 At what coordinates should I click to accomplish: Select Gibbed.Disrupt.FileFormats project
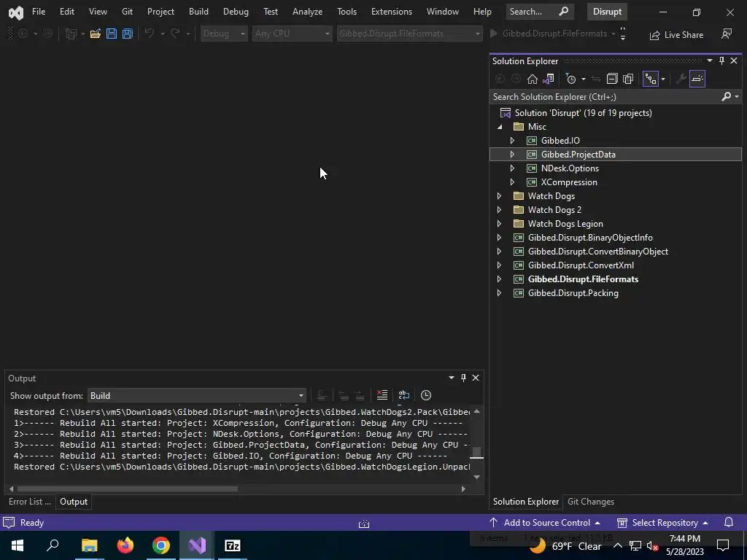point(583,279)
